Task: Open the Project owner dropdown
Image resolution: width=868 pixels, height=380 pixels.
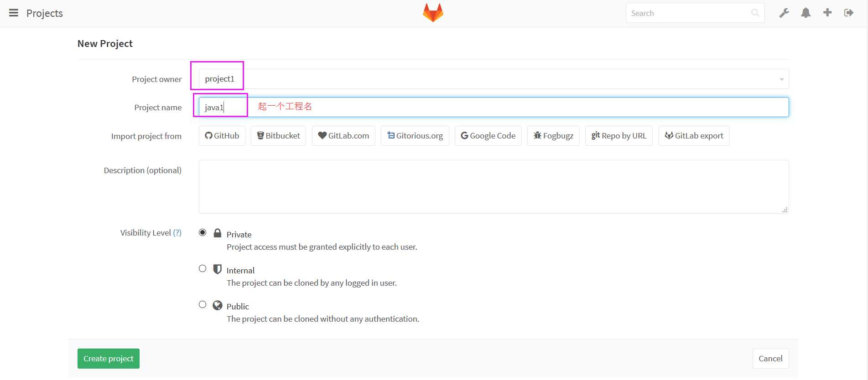Action: pos(494,79)
